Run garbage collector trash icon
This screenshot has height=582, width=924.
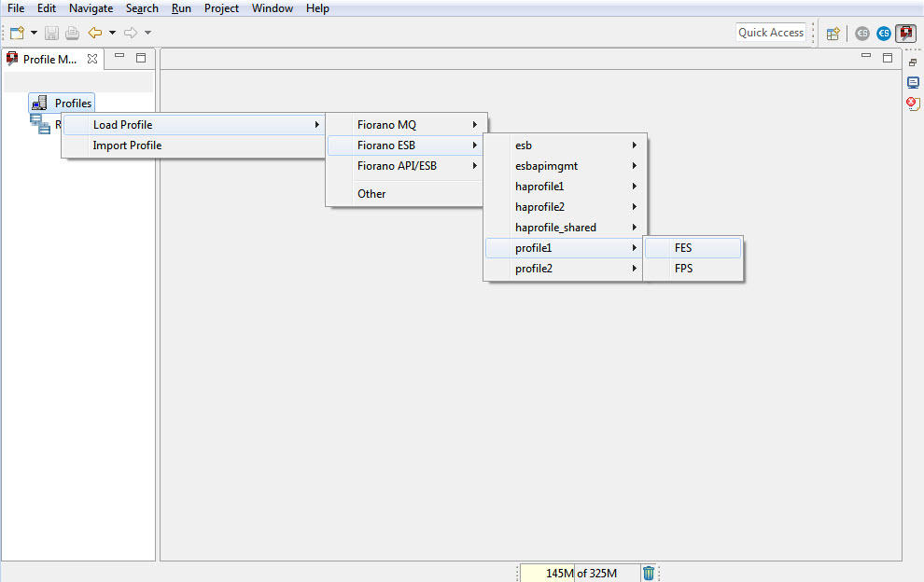tap(649, 574)
